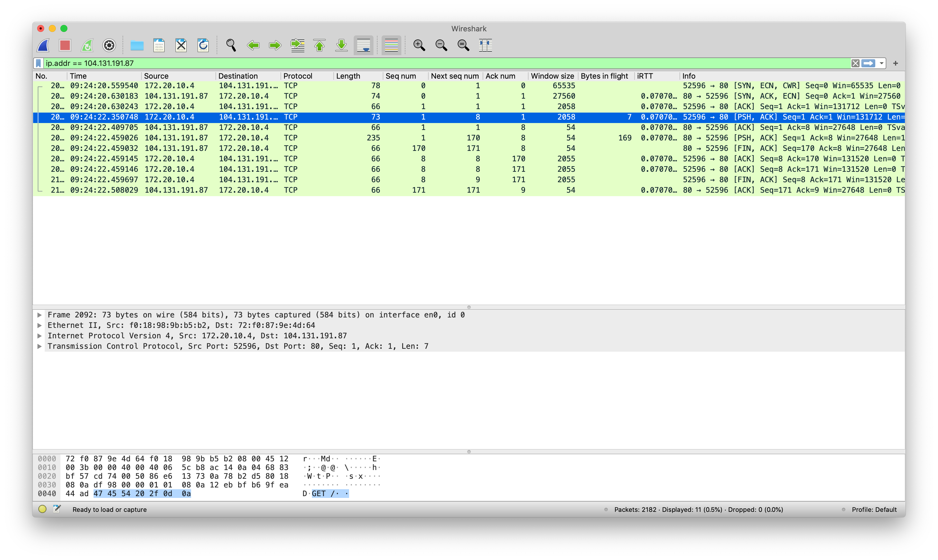Image resolution: width=938 pixels, height=560 pixels.
Task: Click the Find packet magnifier icon
Action: click(231, 45)
